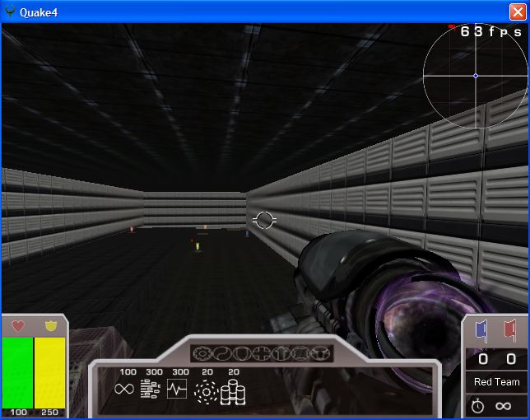Click ammo count 100 above infinity weapon

(x=128, y=372)
